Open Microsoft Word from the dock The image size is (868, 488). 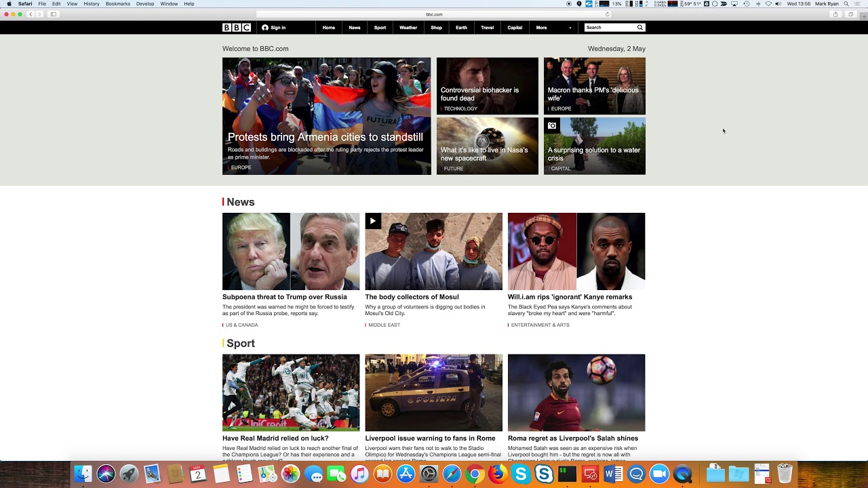point(613,474)
